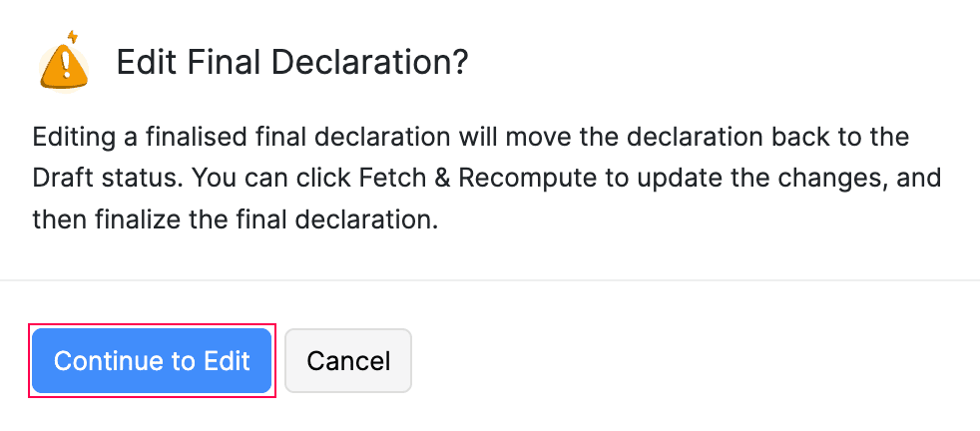This screenshot has height=431, width=980.
Task: Click the Continue to Edit button
Action: point(152,360)
